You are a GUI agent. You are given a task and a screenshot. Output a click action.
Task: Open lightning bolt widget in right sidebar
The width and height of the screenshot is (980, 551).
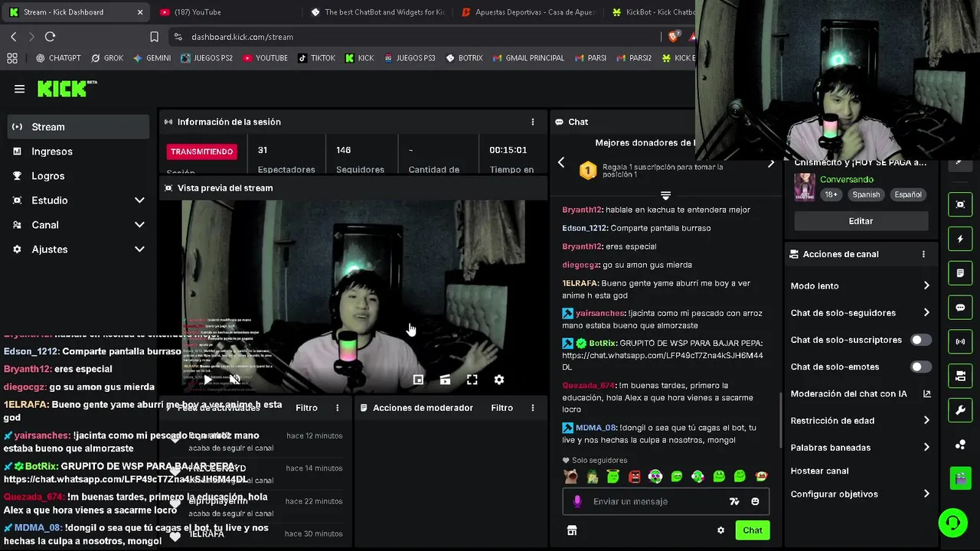pos(960,239)
